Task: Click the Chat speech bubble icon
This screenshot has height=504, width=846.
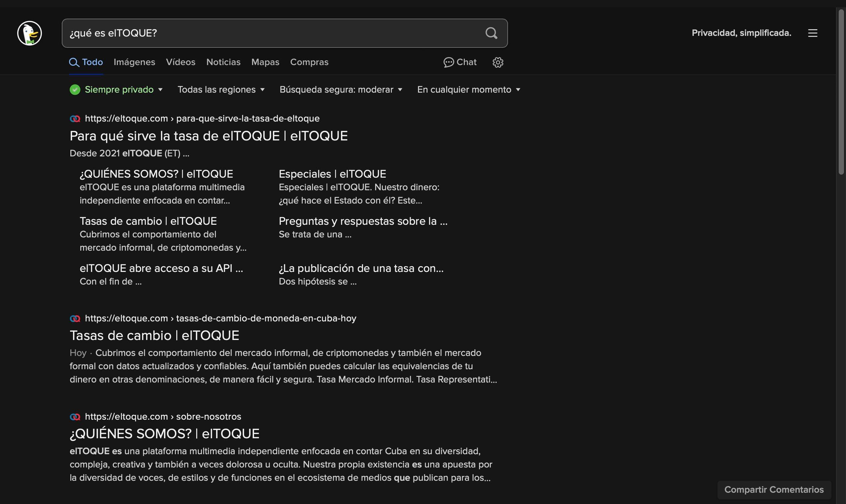Action: coord(448,62)
